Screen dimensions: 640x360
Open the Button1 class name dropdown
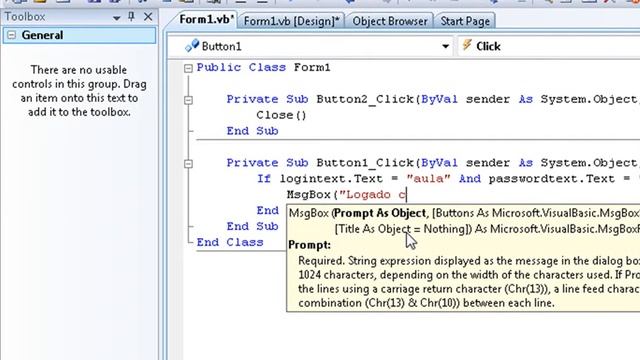446,47
